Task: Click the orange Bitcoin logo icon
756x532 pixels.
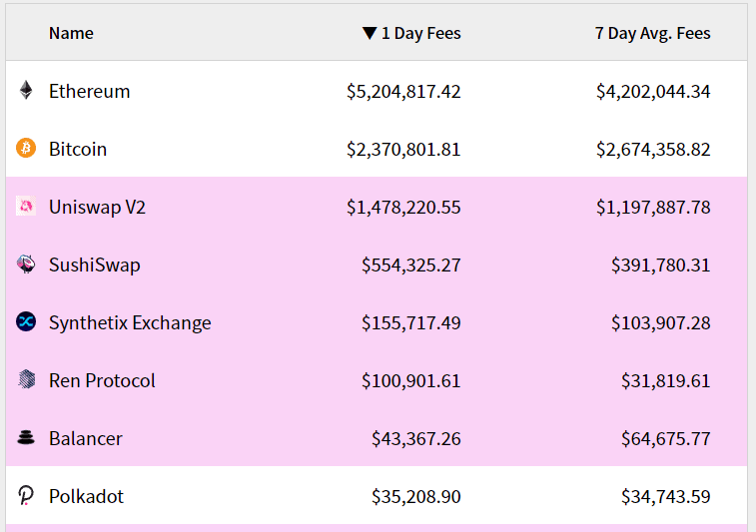Action: pyautogui.click(x=26, y=148)
